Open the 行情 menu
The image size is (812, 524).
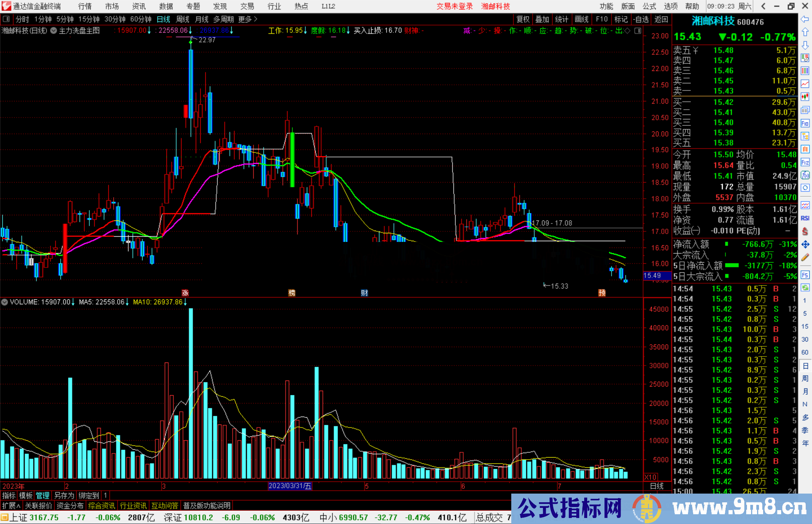click(85, 6)
